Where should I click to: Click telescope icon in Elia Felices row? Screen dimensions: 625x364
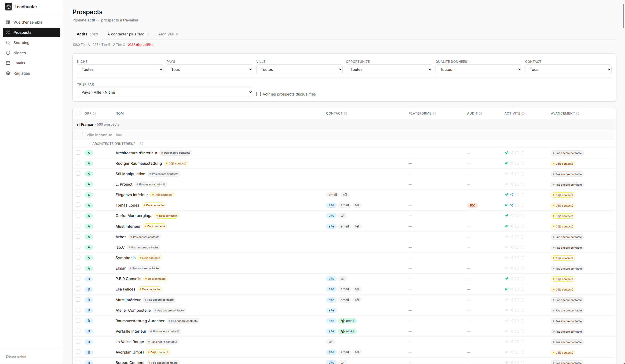506,289
